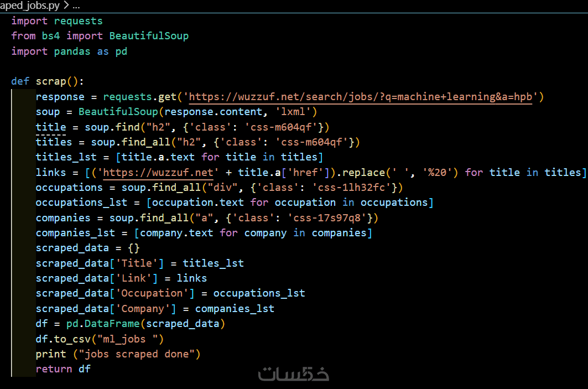Click the pd alias in the pandas import
Viewport: 588px width, 389px height.
121,51
